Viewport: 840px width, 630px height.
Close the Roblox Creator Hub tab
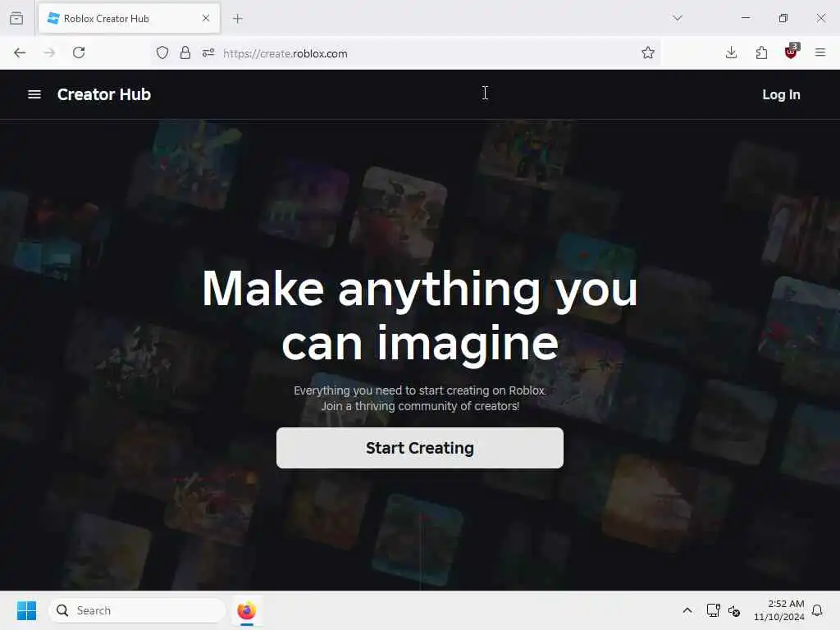(x=206, y=18)
